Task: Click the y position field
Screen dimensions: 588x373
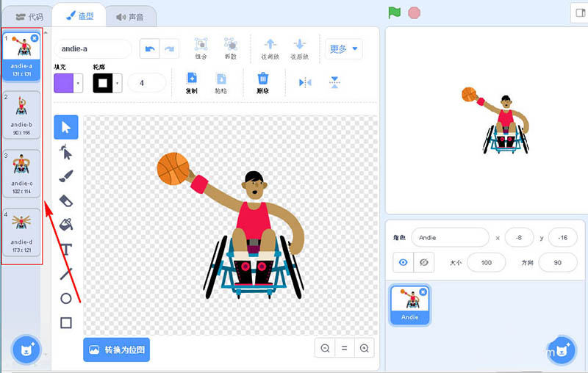Action: point(562,237)
